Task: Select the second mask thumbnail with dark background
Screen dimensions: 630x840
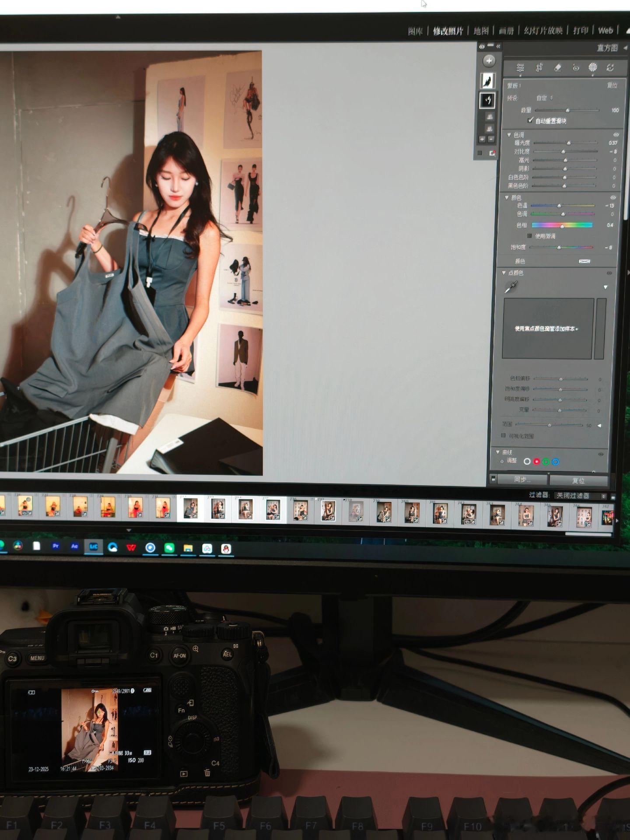Action: coord(487,100)
